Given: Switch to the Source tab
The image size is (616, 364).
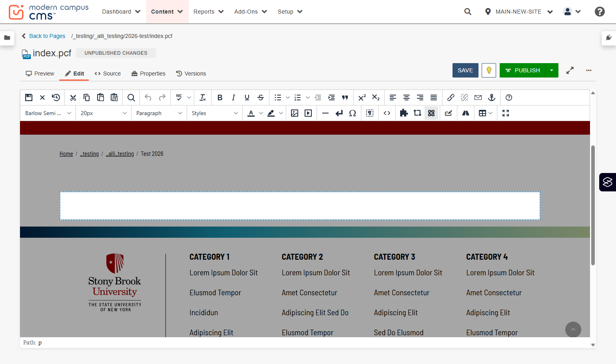Looking at the screenshot, I should click(x=108, y=74).
